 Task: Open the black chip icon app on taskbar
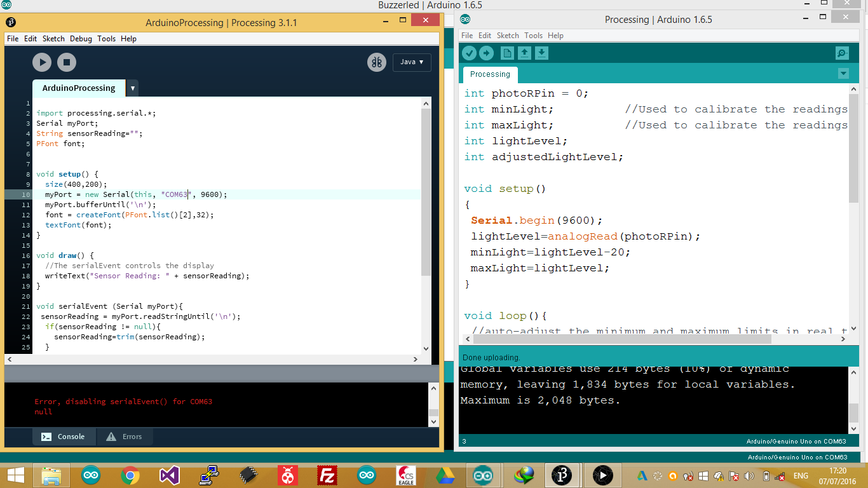click(248, 475)
